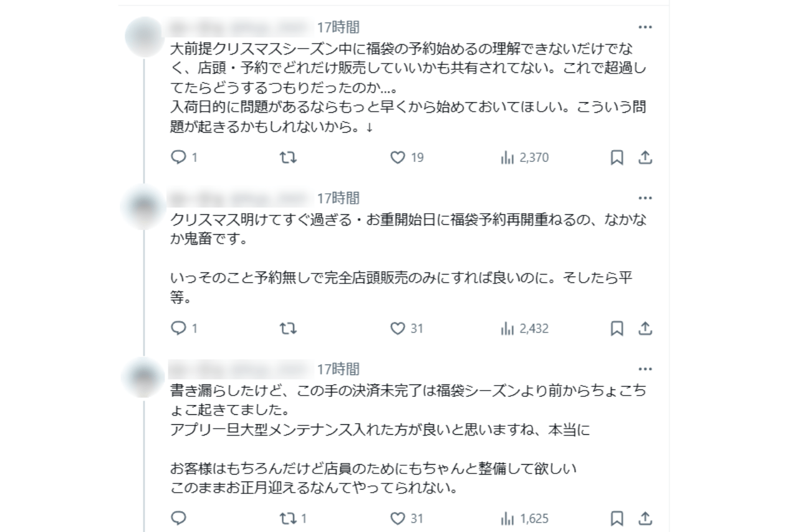Bookmark the third tweet
Screen dimensions: 798x532
pyautogui.click(x=617, y=518)
